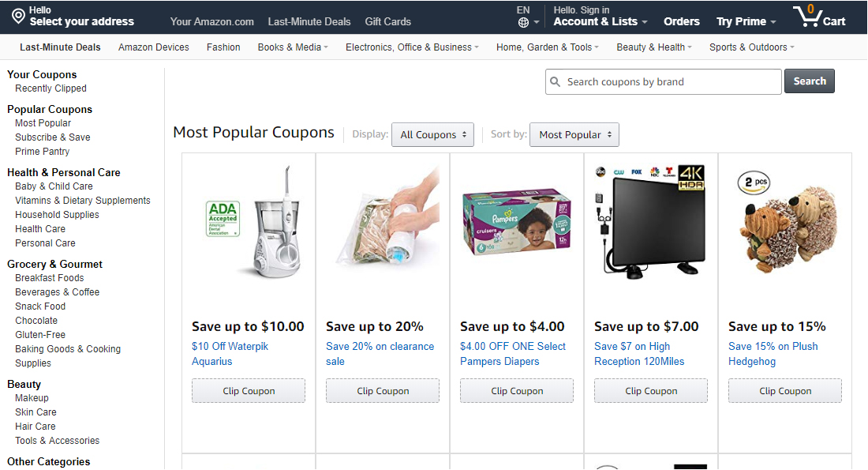
Task: Focus the Search coupons by brand field
Action: [x=663, y=82]
